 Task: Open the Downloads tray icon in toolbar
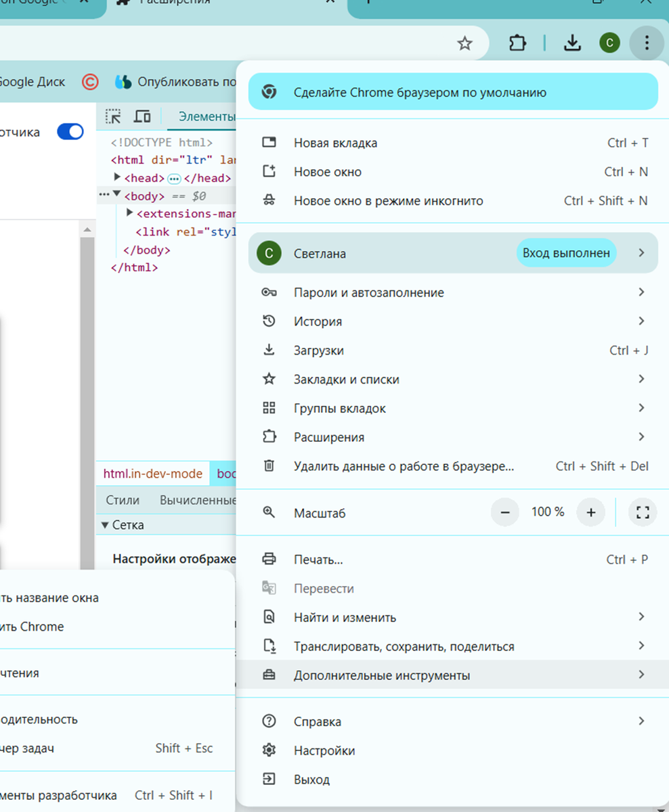click(572, 44)
